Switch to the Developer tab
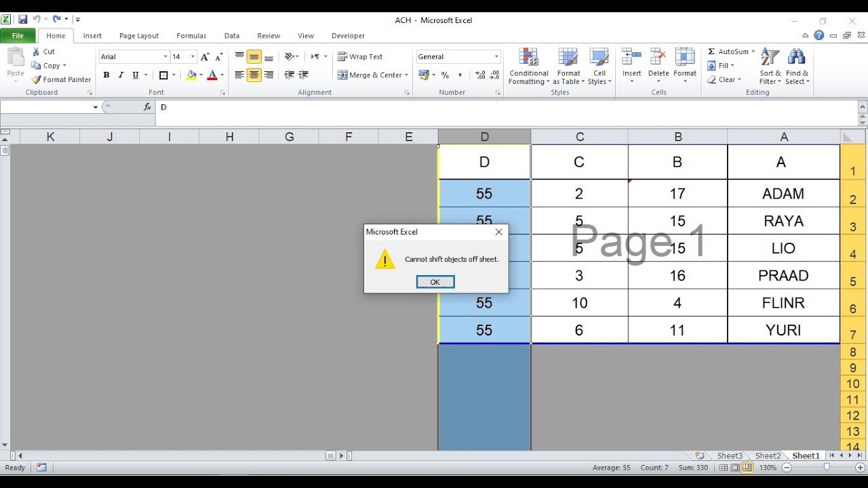This screenshot has height=488, width=868. tap(348, 36)
